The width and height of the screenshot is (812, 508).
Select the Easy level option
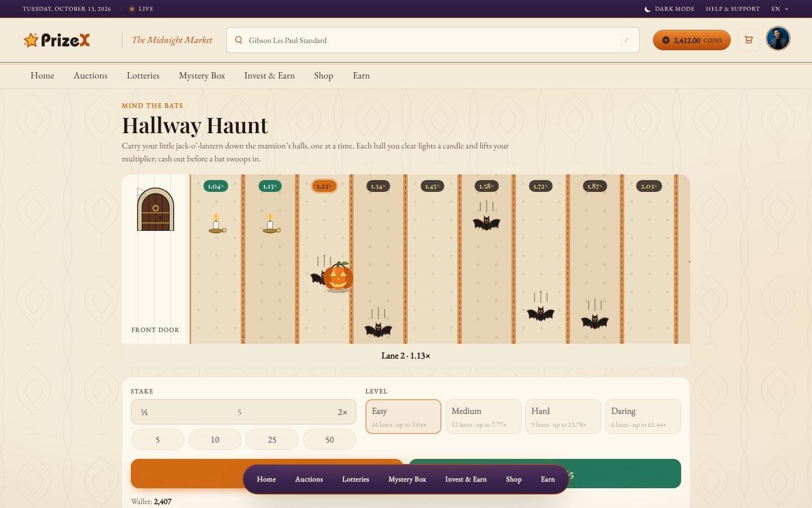click(x=403, y=417)
